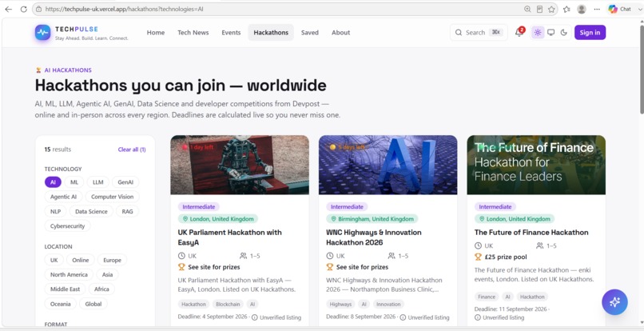Click the address bar URL
The width and height of the screenshot is (644, 331).
124,9
